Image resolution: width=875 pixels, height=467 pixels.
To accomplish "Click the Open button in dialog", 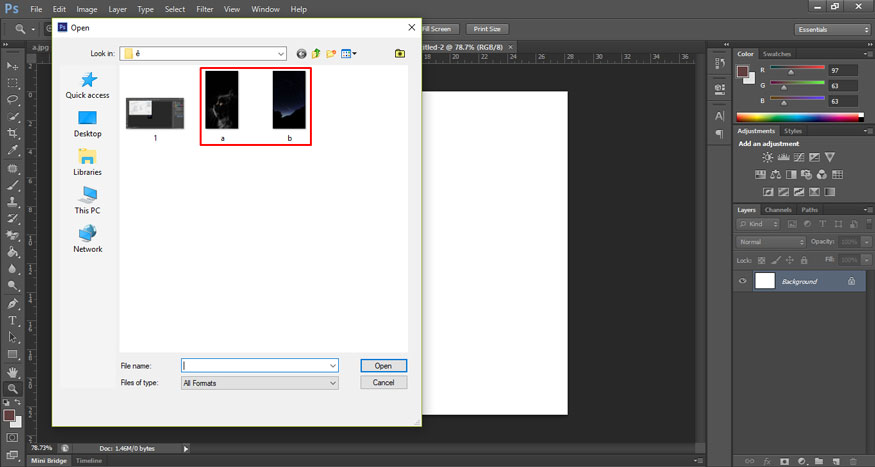I will click(x=383, y=366).
